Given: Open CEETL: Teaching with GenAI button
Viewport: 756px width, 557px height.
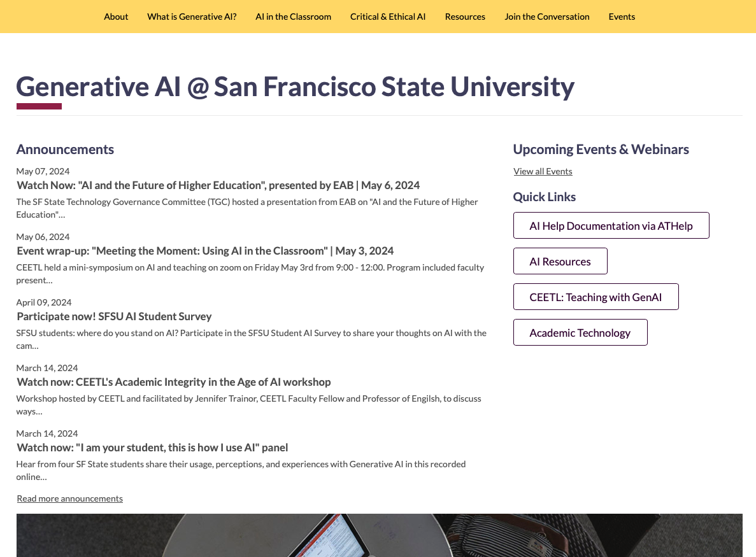Looking at the screenshot, I should (596, 297).
